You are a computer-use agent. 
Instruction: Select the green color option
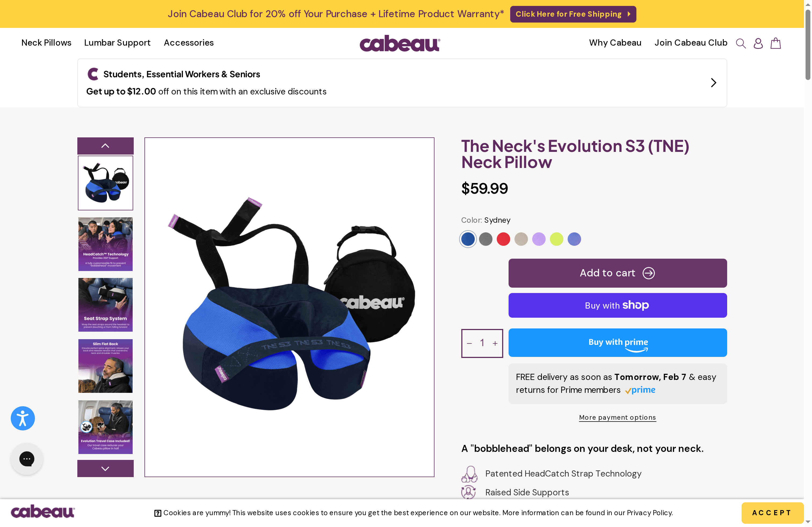click(556, 239)
